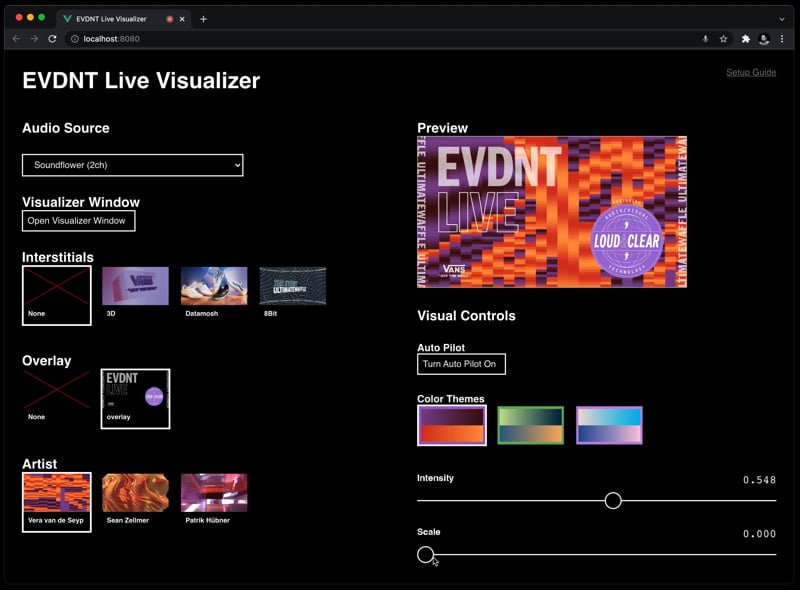Open the browser profile avatar
Screen dimensions: 800x590
pyautogui.click(x=764, y=39)
